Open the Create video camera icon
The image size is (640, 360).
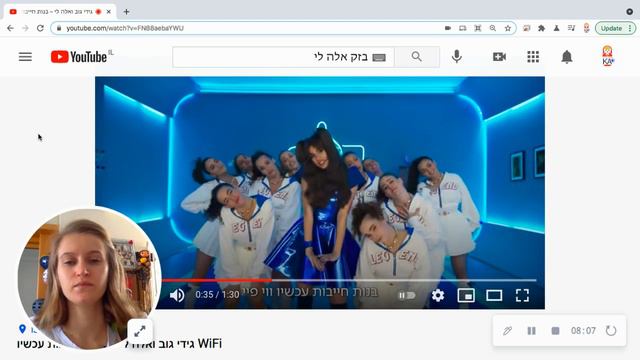[499, 57]
